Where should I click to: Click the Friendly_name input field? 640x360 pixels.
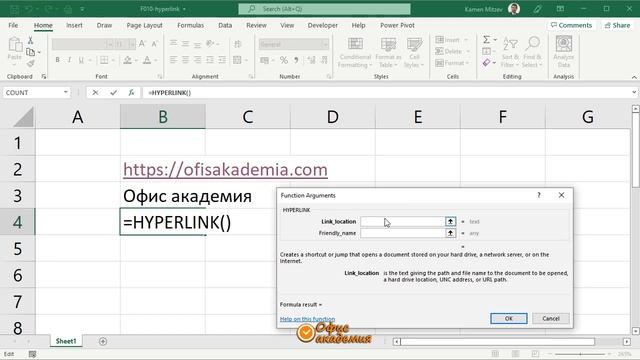[402, 233]
